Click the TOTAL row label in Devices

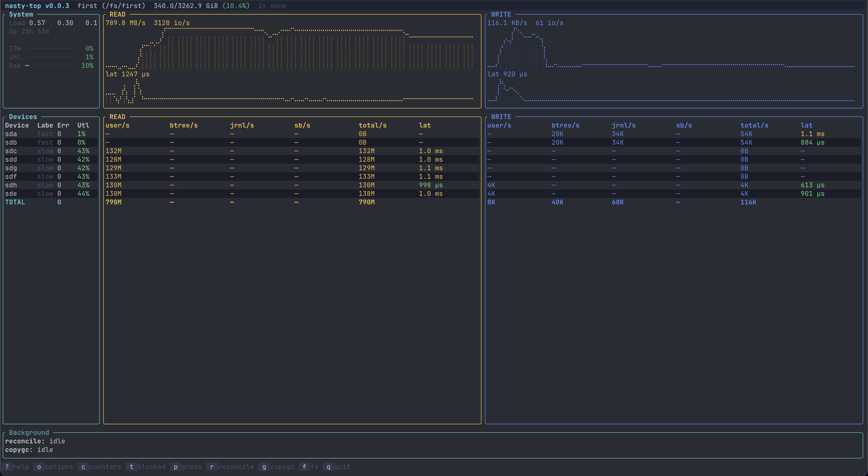pos(15,202)
